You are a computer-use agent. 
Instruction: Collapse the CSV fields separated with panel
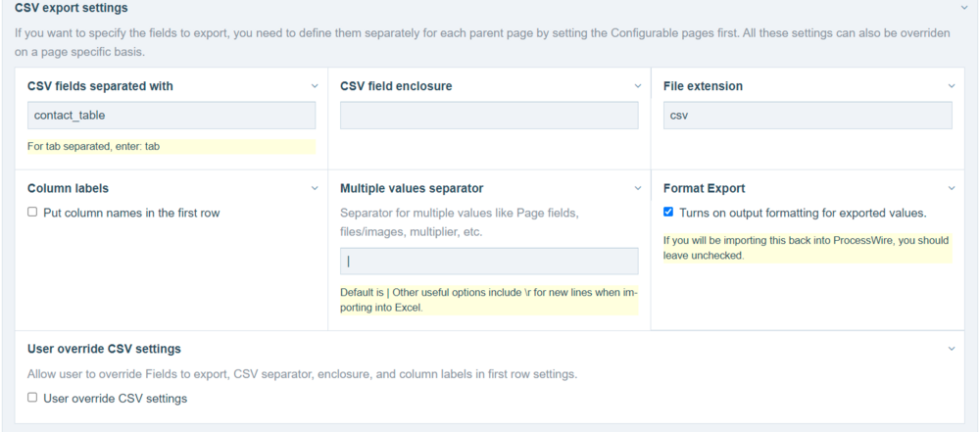coord(315,86)
